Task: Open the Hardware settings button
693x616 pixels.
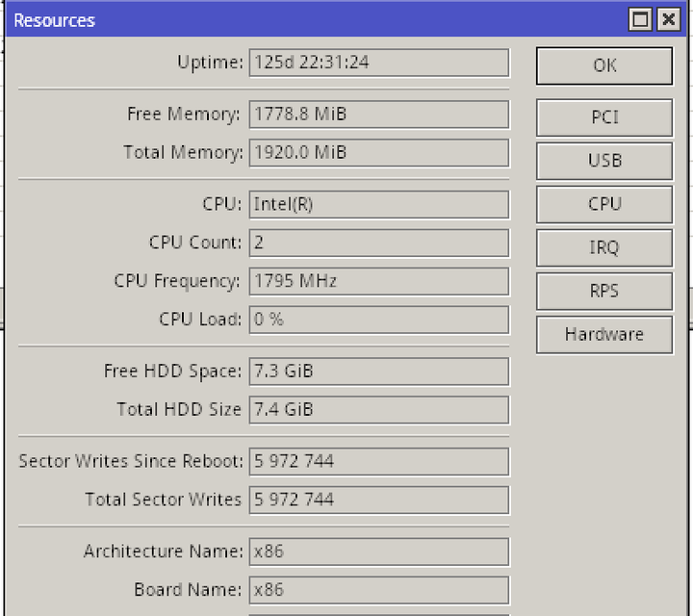Action: [x=604, y=335]
